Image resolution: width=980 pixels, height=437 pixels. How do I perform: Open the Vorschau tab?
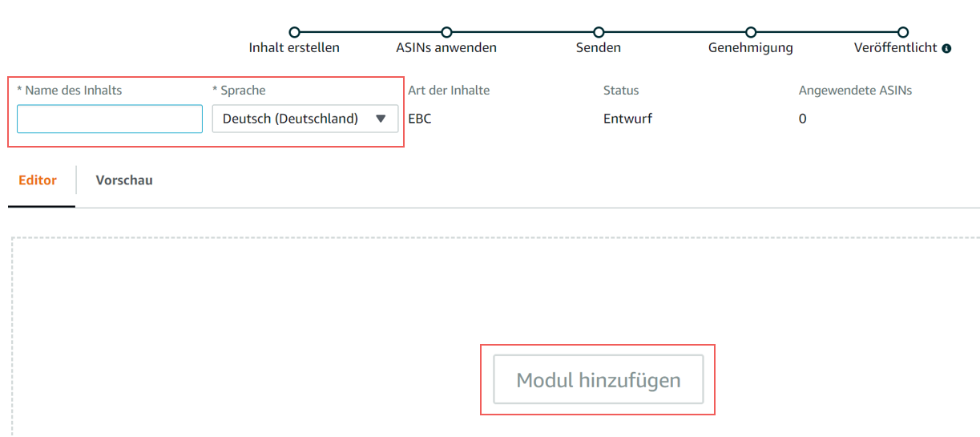tap(124, 180)
